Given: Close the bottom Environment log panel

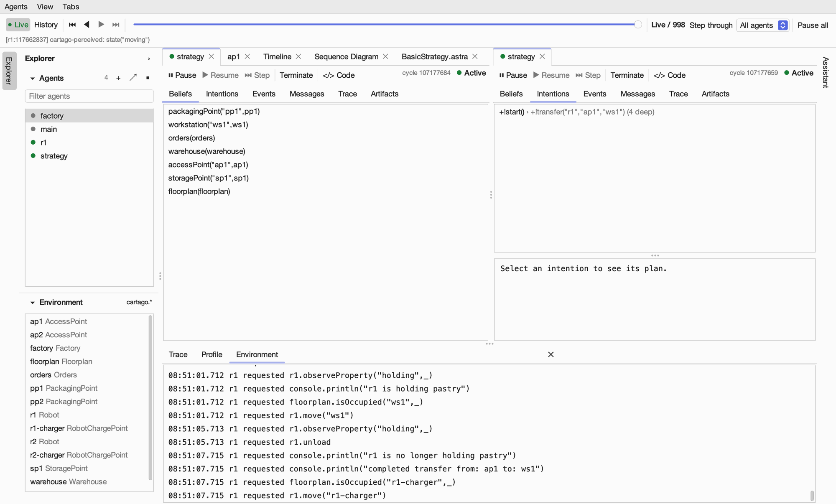Looking at the screenshot, I should 551,354.
